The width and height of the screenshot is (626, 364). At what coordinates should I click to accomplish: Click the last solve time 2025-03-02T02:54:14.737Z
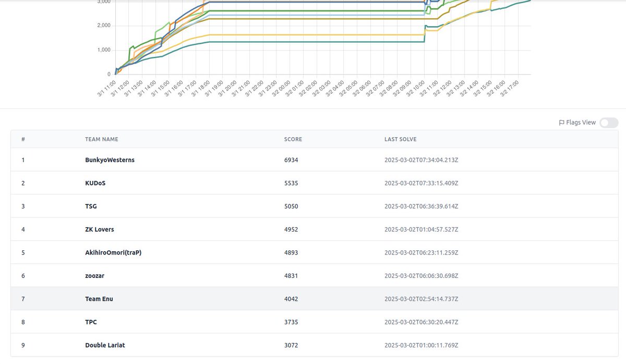421,299
